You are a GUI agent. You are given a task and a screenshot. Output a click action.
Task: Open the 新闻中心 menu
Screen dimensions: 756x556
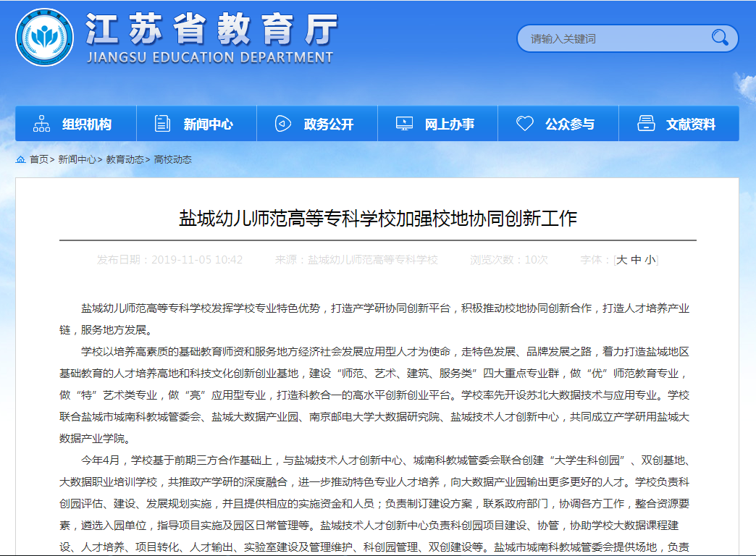point(208,125)
